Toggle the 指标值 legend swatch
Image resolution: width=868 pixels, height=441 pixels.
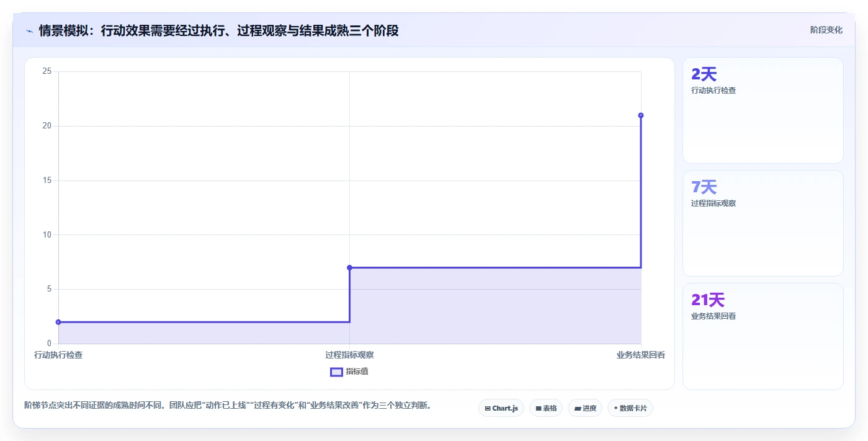[336, 372]
